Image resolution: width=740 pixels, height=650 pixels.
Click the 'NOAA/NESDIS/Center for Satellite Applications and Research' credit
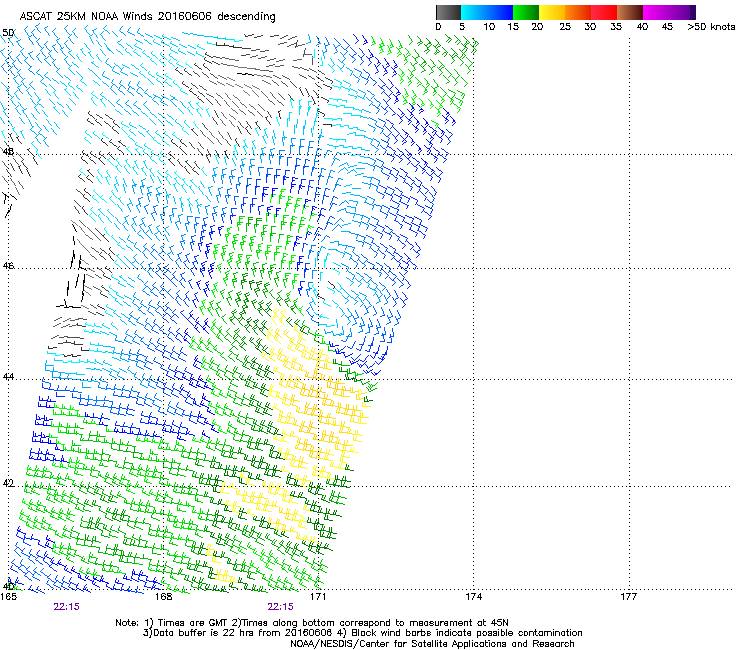[x=432, y=644]
